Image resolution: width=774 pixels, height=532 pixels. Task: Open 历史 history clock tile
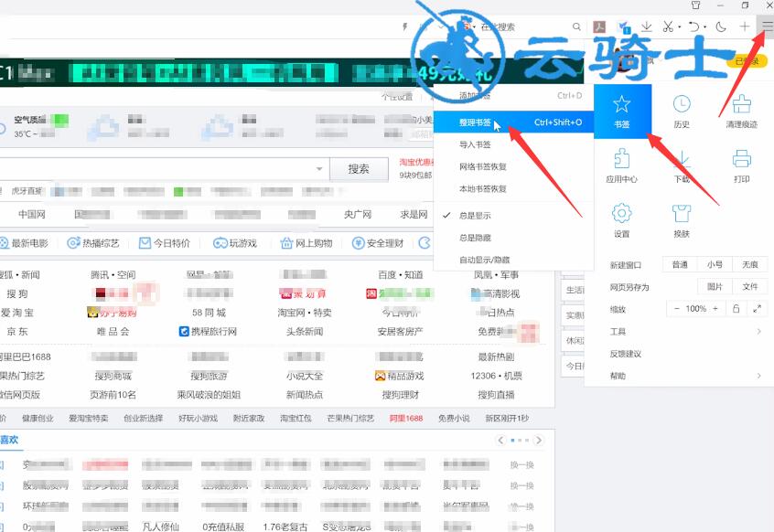pos(682,112)
